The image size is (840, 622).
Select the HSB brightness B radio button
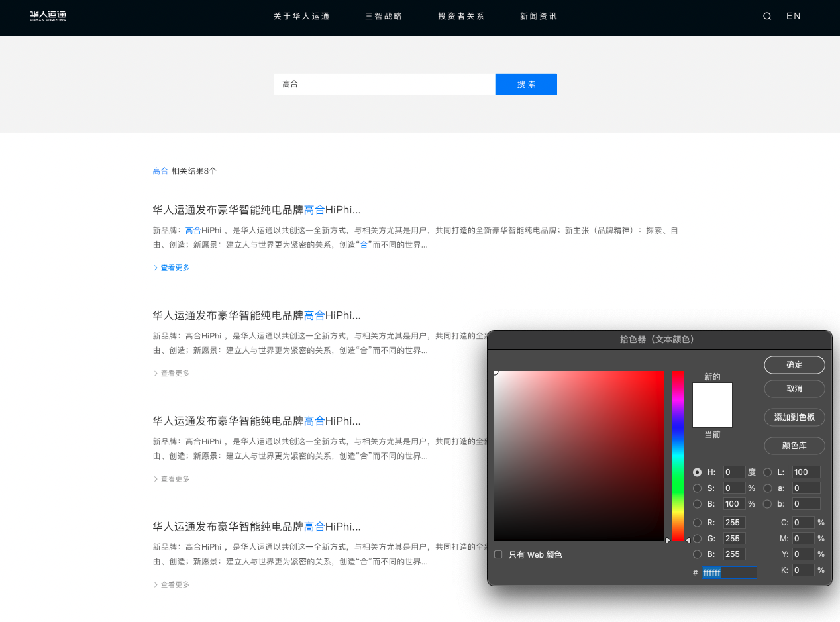pyautogui.click(x=697, y=504)
